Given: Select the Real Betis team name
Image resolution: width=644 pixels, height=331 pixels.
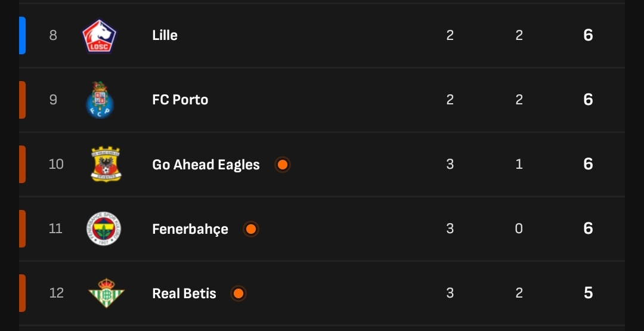Looking at the screenshot, I should tap(184, 293).
